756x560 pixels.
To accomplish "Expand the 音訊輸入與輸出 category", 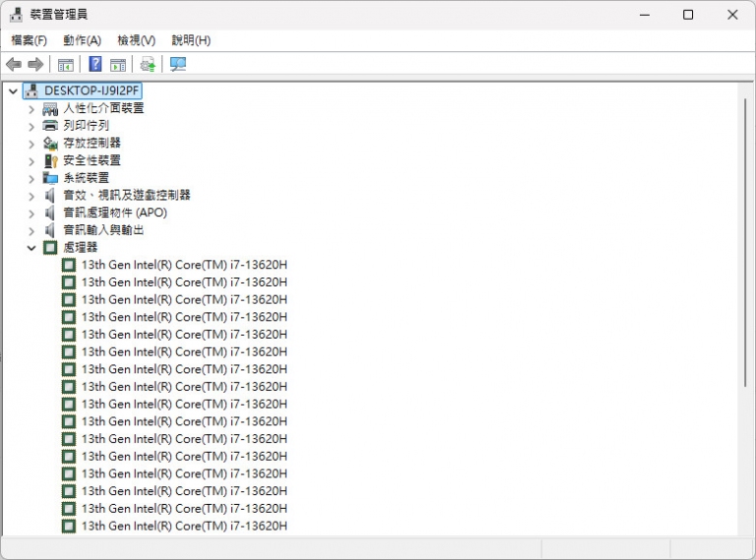I will click(31, 231).
